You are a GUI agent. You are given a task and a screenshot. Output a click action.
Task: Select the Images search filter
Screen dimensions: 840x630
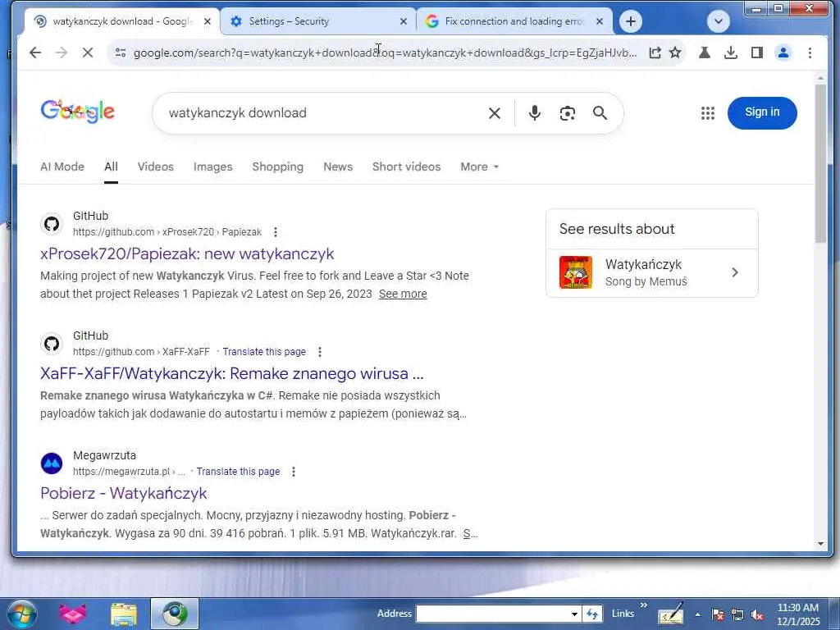click(212, 167)
